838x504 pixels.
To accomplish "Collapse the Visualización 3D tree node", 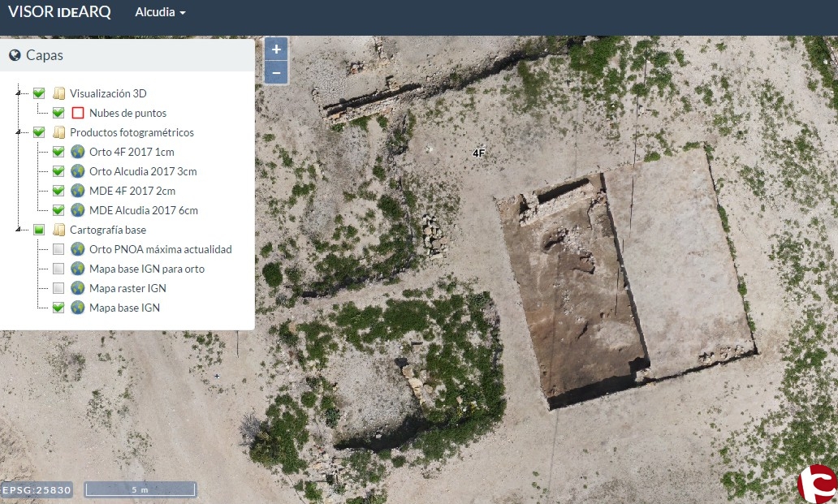I will click(x=19, y=93).
